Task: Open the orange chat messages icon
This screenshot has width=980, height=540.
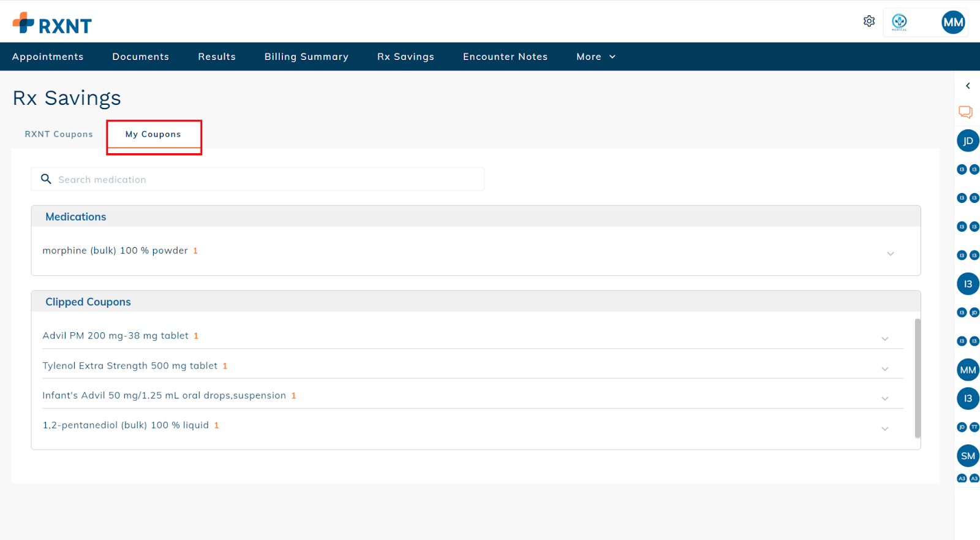Action: pos(965,112)
